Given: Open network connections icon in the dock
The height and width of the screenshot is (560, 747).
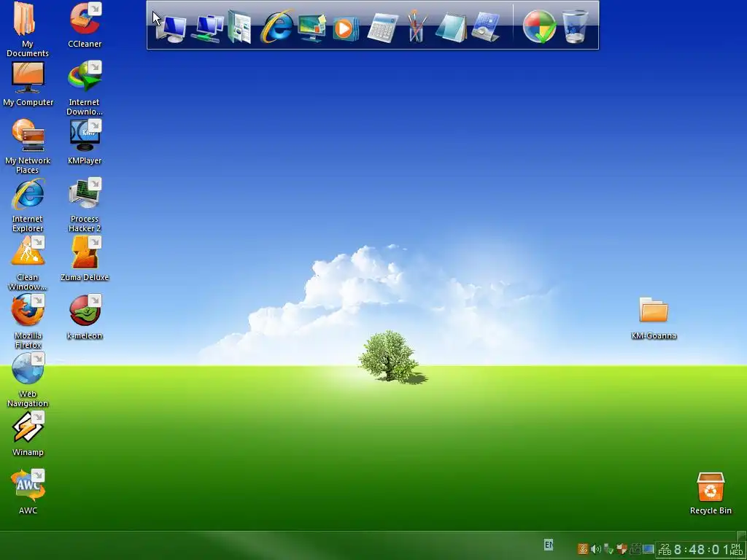Looking at the screenshot, I should 207,28.
